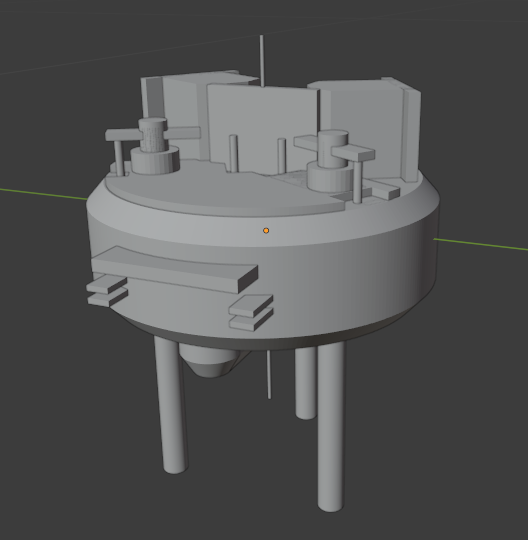Select the longest front leg cylinder
The height and width of the screenshot is (540, 528).
click(x=331, y=426)
